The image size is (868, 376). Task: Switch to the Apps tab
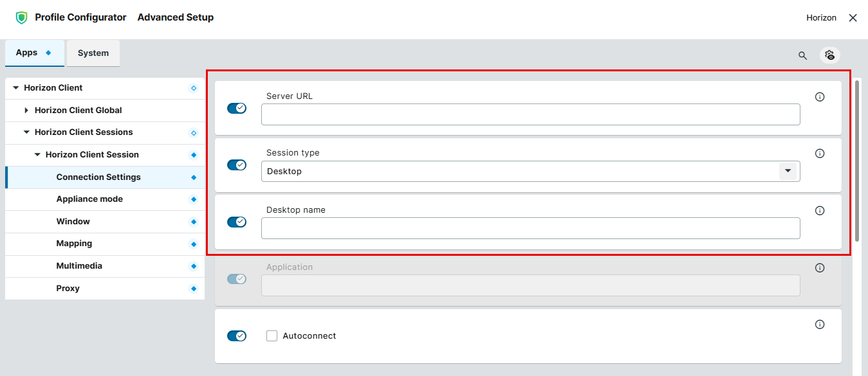pos(35,53)
